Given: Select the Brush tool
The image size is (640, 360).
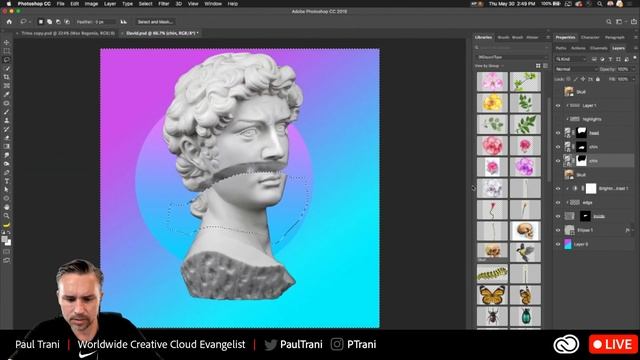Looking at the screenshot, I should click(7, 111).
